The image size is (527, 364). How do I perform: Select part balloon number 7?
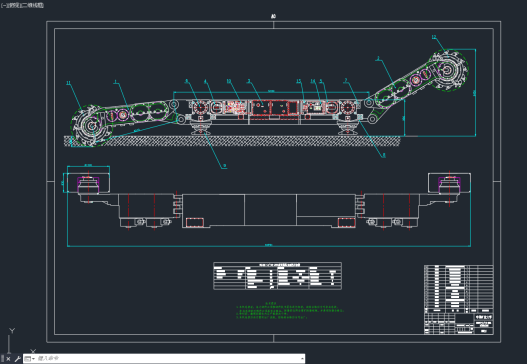coord(346,80)
